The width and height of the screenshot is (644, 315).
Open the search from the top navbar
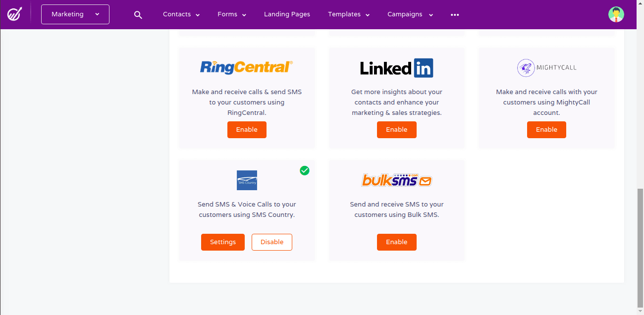pos(138,14)
